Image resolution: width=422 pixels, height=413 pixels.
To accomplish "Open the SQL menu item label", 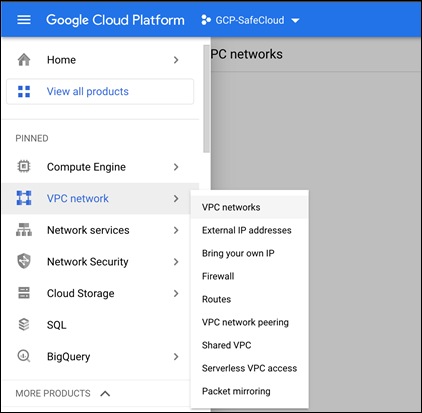I will point(57,325).
